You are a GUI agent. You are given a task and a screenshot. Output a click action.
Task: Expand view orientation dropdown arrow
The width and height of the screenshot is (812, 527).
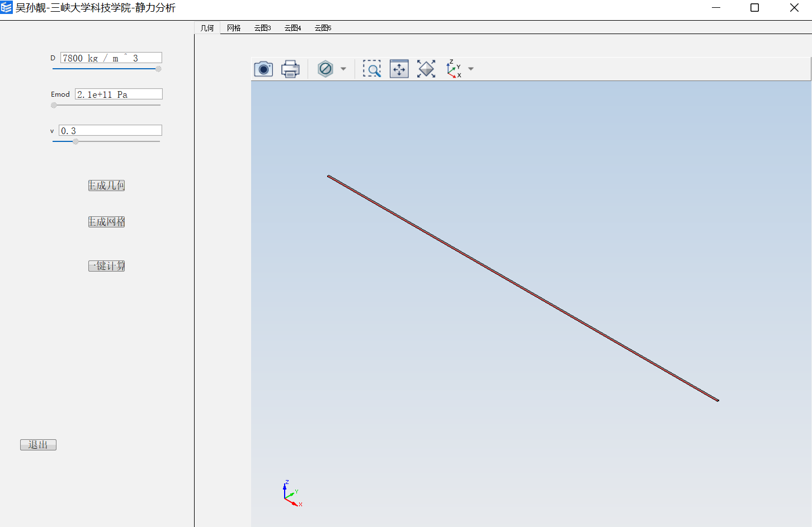[x=471, y=69]
